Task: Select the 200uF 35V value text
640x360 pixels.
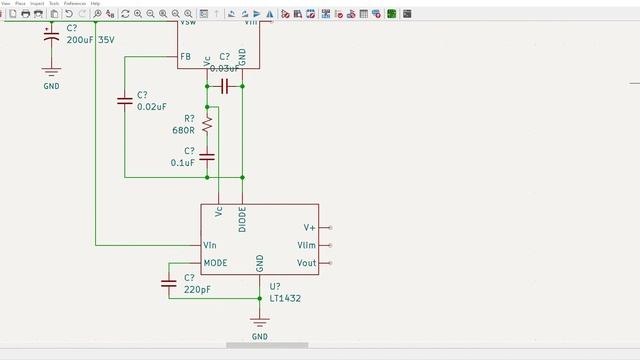Action: [x=90, y=40]
